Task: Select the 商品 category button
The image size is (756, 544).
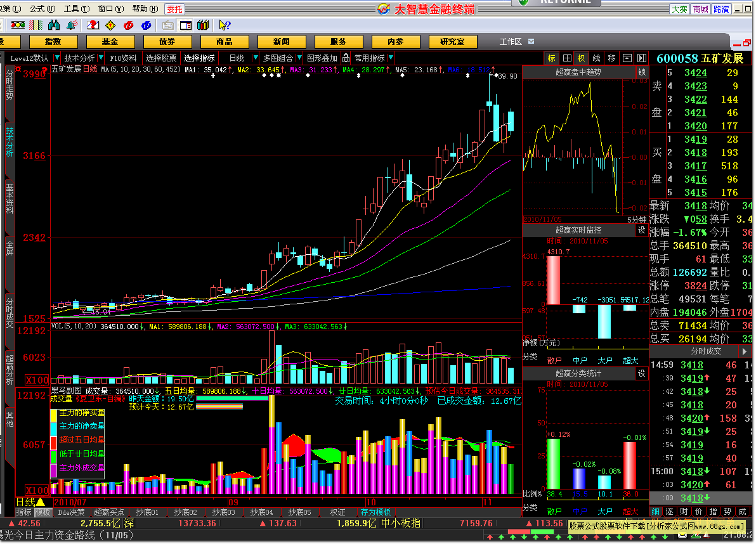Action: tap(224, 42)
